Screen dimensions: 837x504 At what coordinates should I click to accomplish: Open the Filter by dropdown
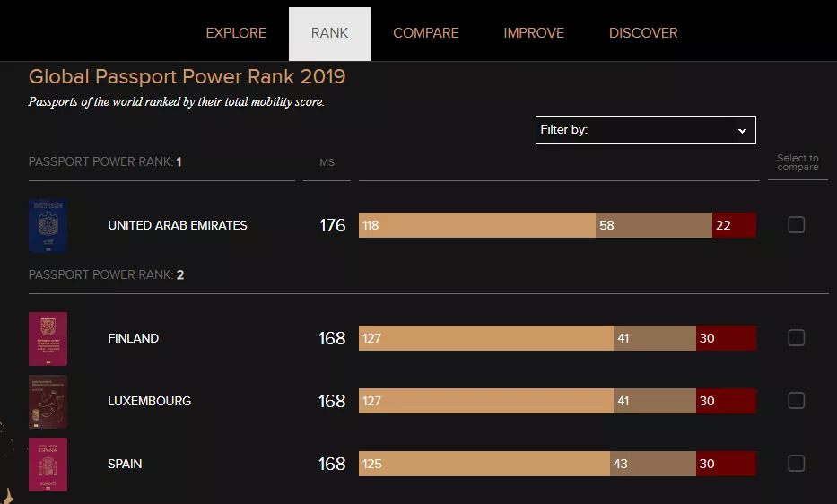coord(645,130)
